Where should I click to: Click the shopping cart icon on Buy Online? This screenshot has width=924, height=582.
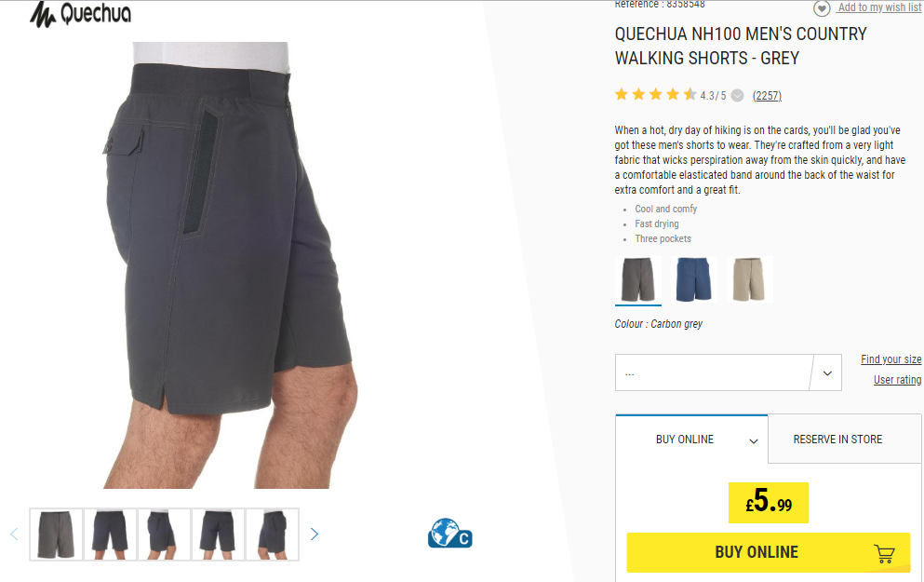[x=884, y=553]
